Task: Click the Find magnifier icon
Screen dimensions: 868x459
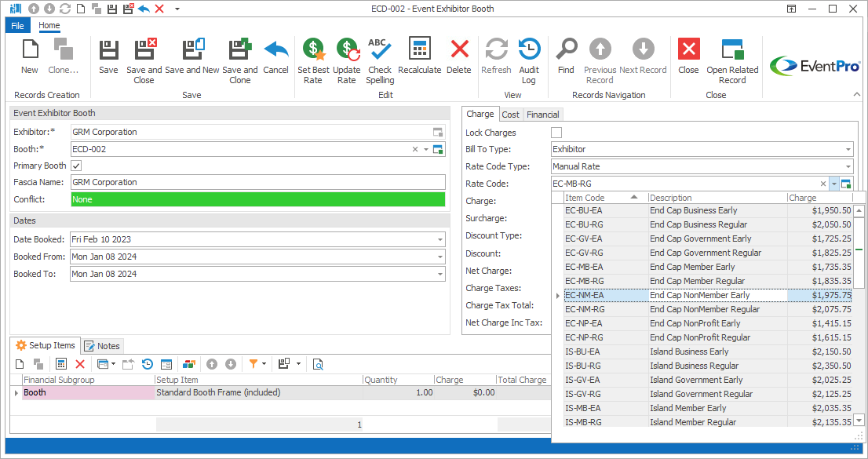Action: click(x=566, y=49)
